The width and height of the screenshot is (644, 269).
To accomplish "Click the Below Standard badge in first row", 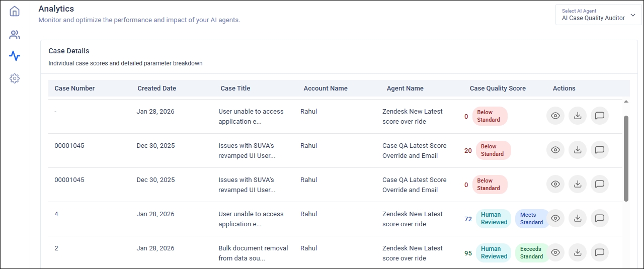I will coord(490,116).
